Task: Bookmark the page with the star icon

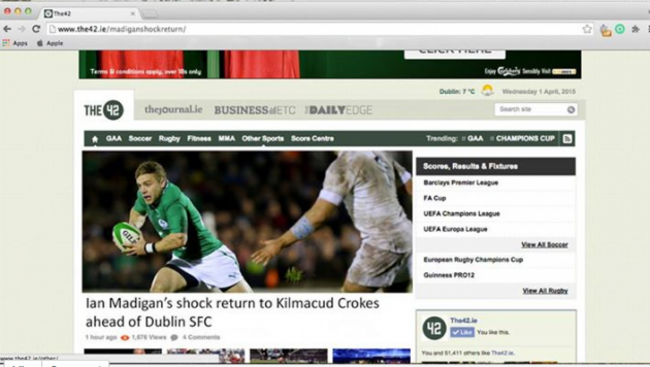Action: coord(587,29)
